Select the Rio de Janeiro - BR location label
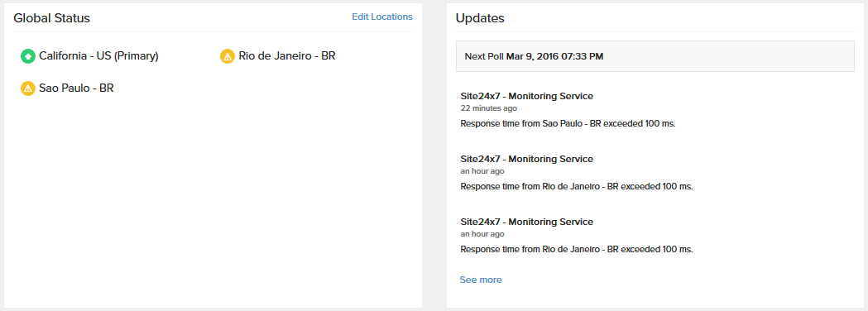Viewport: 868px width, 311px height. click(x=287, y=56)
